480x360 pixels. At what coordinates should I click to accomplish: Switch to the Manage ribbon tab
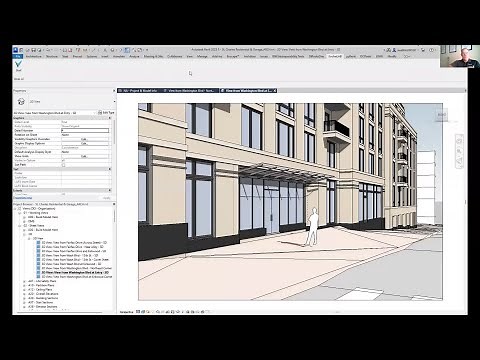202,56
